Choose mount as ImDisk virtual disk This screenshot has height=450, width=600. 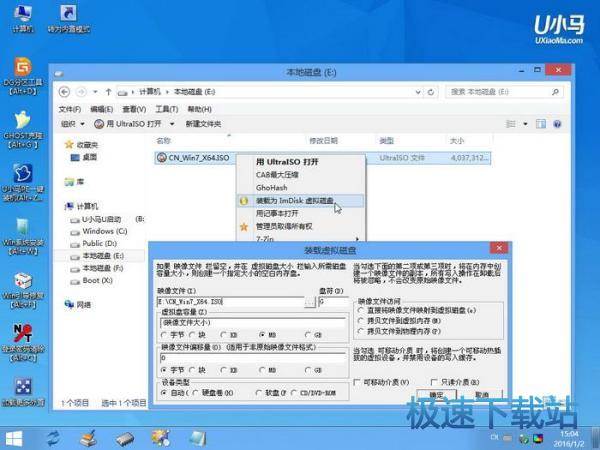(x=301, y=201)
